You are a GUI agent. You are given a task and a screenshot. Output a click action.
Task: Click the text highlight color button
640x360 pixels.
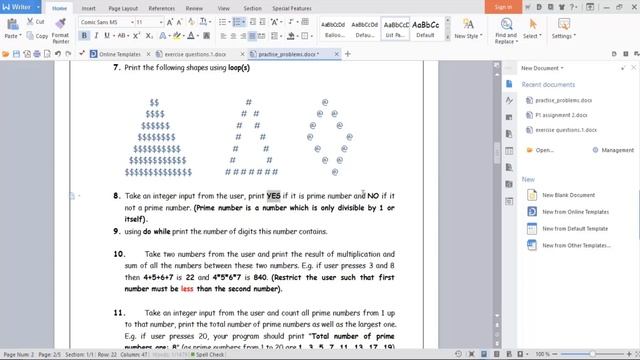point(176,36)
